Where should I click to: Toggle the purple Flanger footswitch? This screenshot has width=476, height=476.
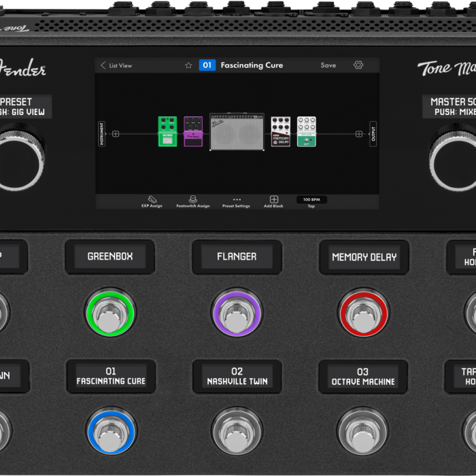237,313
